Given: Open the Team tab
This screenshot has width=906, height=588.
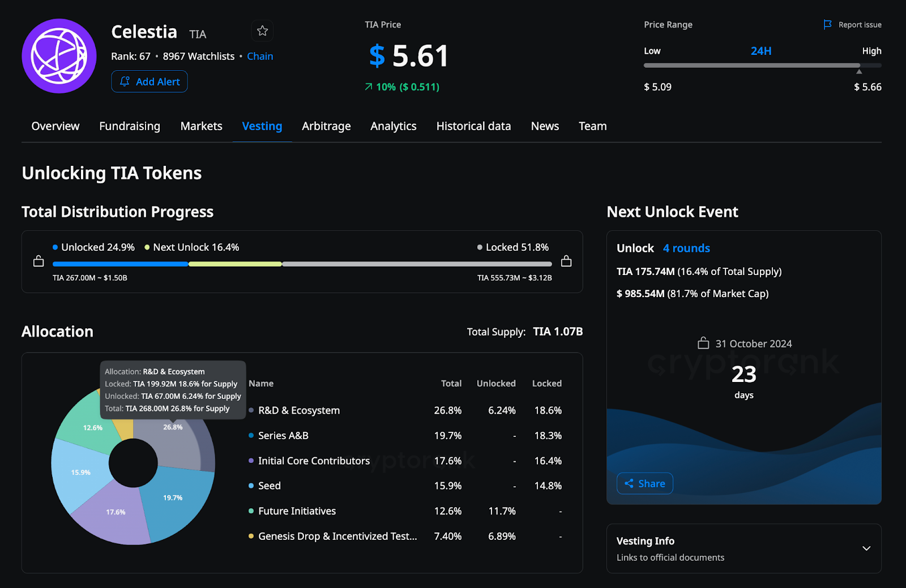Looking at the screenshot, I should (x=593, y=126).
